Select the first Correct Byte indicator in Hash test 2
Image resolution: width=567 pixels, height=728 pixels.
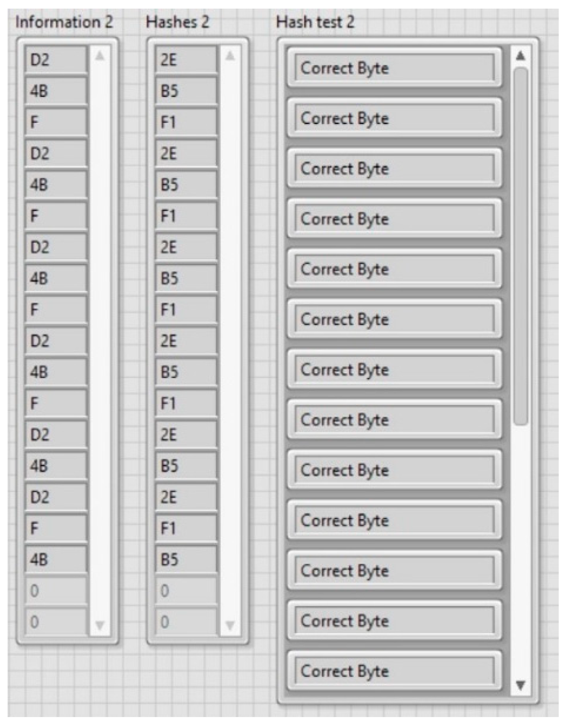pos(394,68)
